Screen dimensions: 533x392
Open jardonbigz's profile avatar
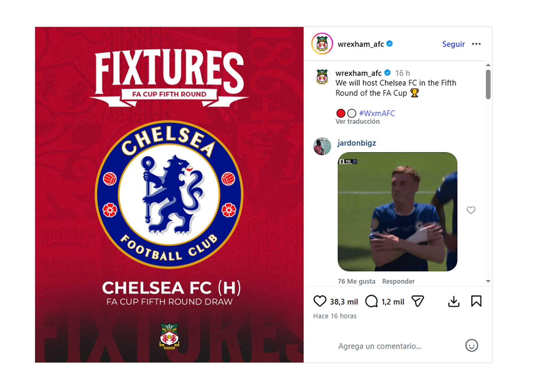coord(322,146)
